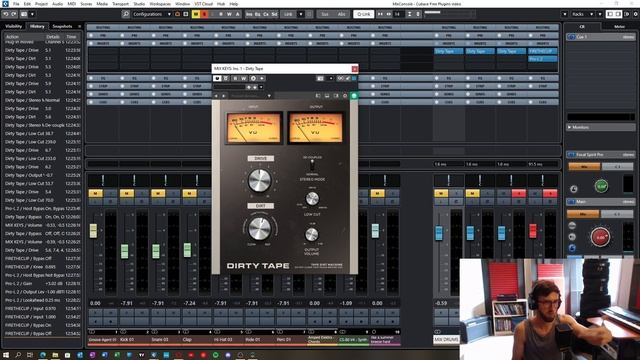Open File Explorer from taskbar

tap(55, 355)
